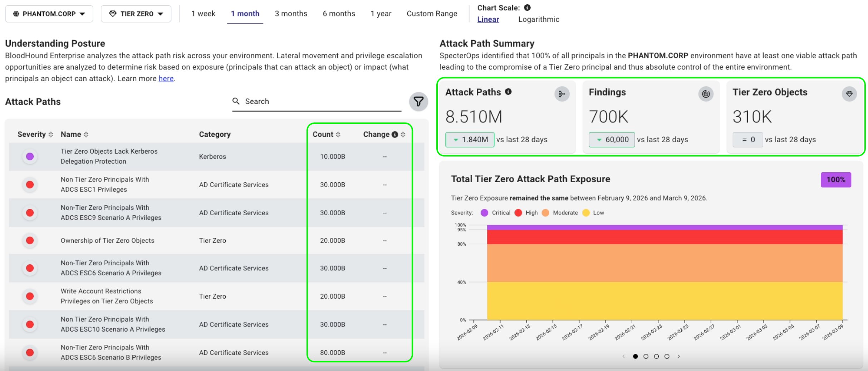Open 'Ownership of Tier Zero Objects' row
This screenshot has height=371, width=868.
pyautogui.click(x=216, y=241)
